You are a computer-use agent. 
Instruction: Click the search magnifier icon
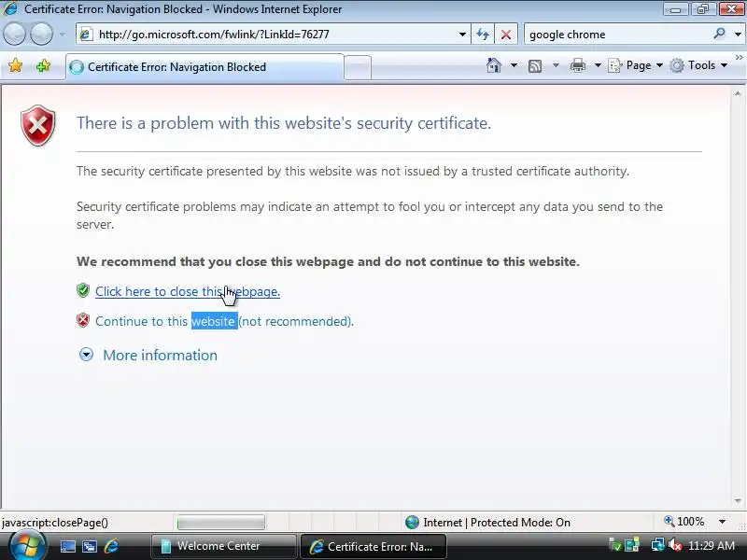click(x=719, y=34)
